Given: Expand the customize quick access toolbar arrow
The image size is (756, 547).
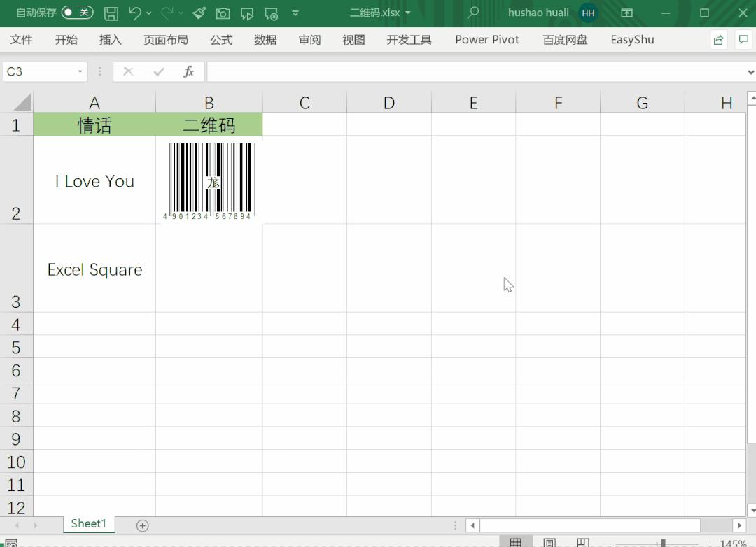Looking at the screenshot, I should tap(295, 13).
